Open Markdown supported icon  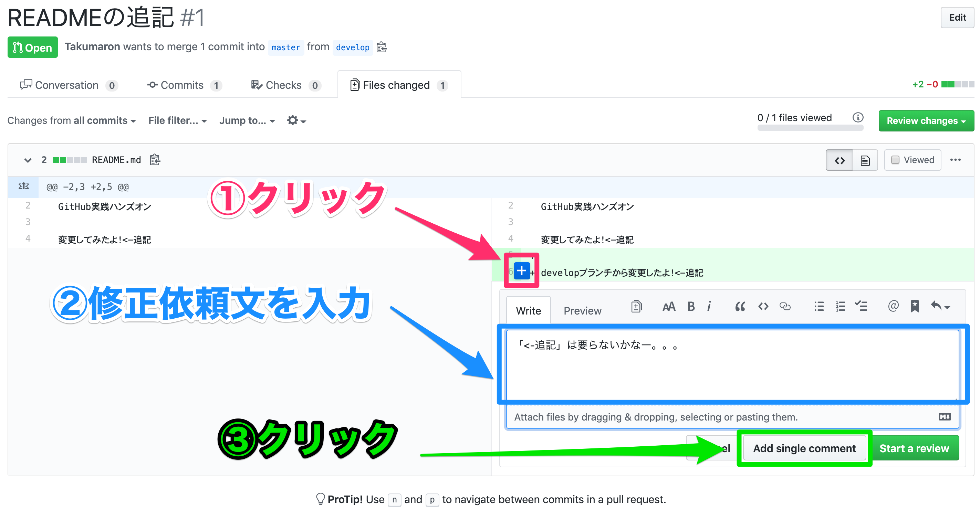tap(944, 417)
